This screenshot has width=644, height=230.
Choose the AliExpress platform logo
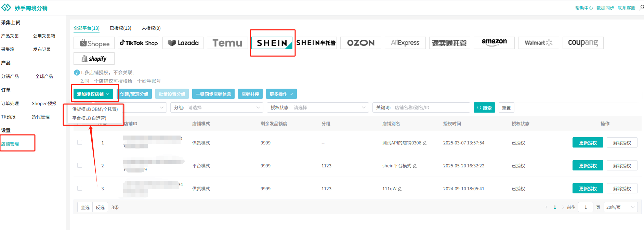click(x=405, y=43)
